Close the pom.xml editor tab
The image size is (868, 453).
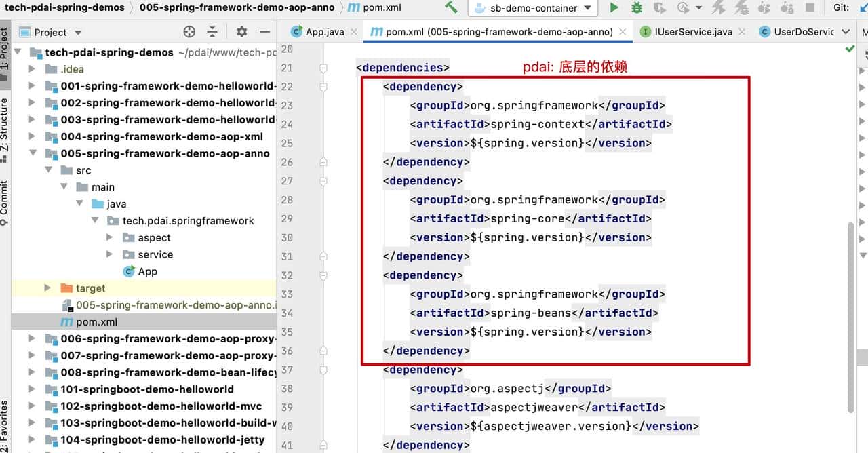tap(624, 32)
